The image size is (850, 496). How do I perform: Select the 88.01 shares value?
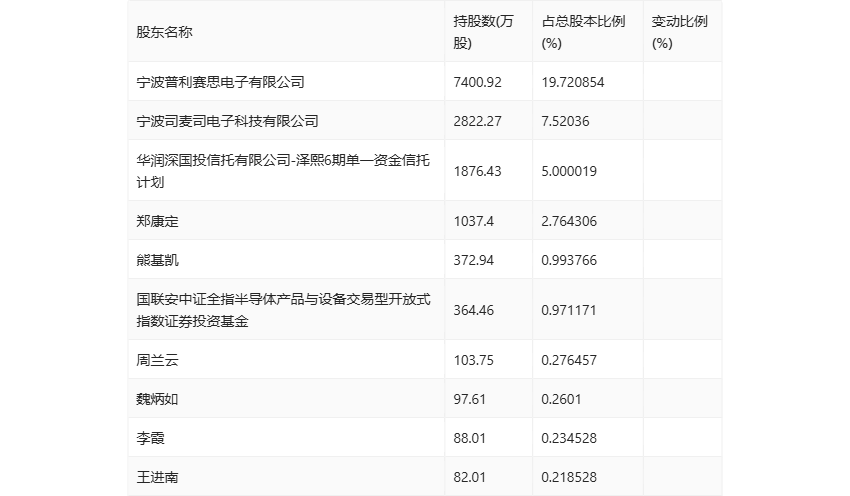469,437
